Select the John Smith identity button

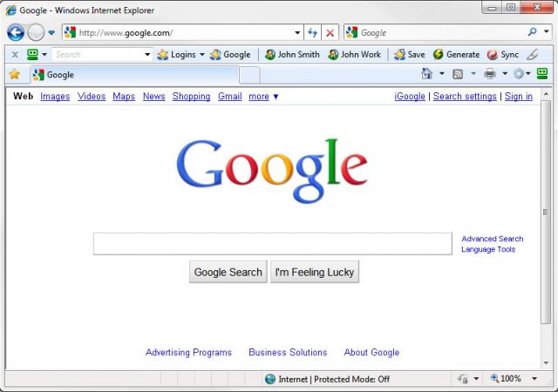point(292,54)
